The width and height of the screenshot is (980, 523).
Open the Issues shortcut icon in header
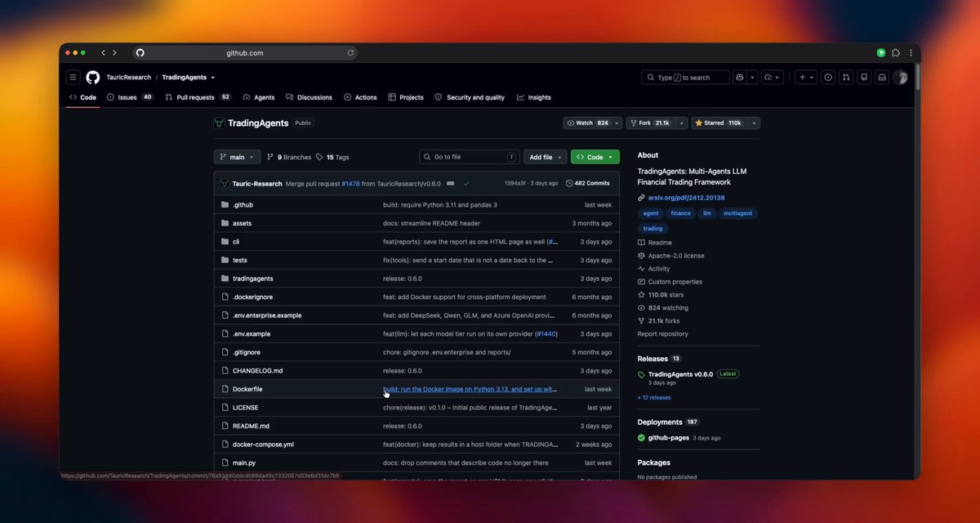(x=828, y=78)
